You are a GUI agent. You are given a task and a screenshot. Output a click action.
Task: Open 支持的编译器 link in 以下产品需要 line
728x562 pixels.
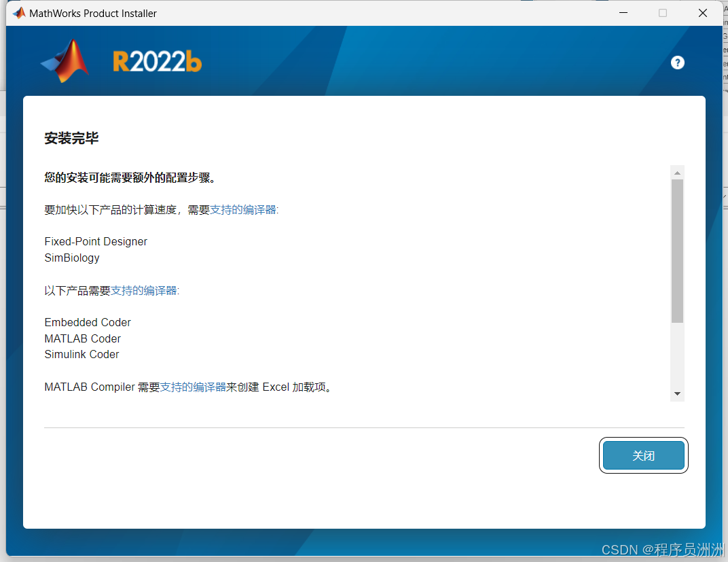(144, 291)
